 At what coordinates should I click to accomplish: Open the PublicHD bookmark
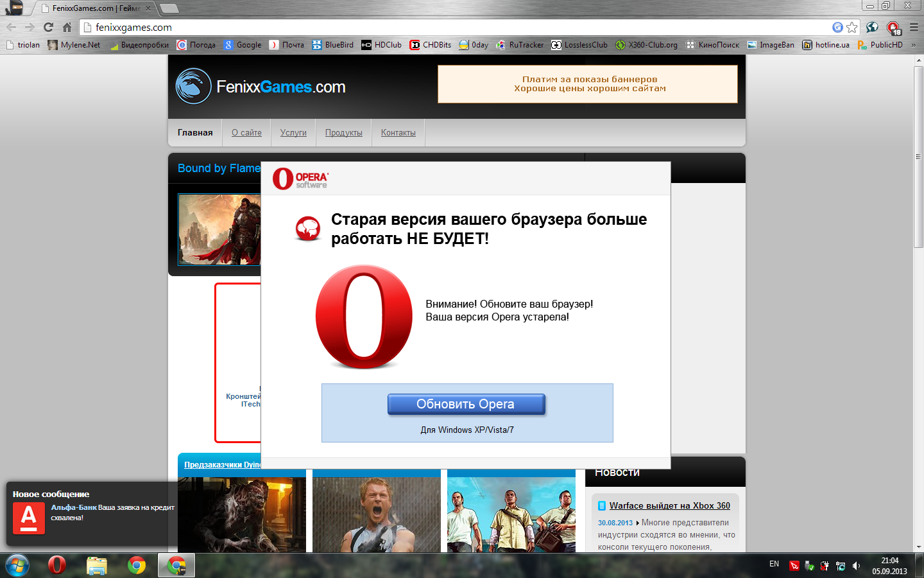pos(880,45)
